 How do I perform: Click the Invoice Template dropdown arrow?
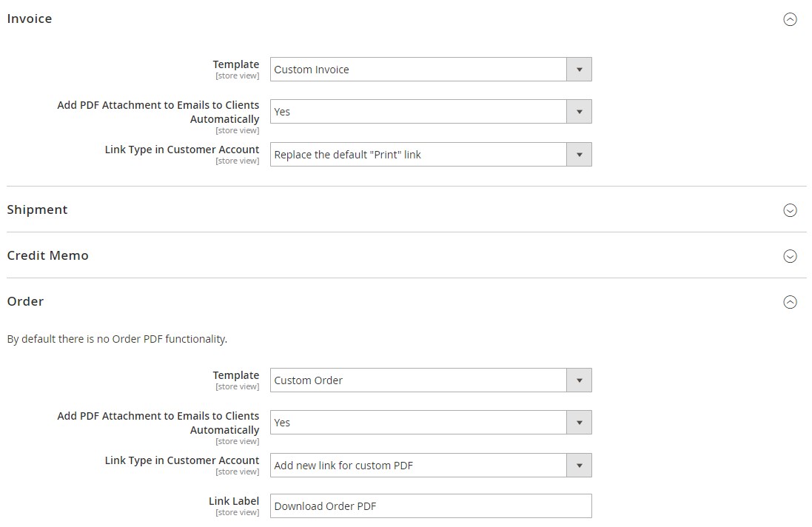[x=579, y=70]
